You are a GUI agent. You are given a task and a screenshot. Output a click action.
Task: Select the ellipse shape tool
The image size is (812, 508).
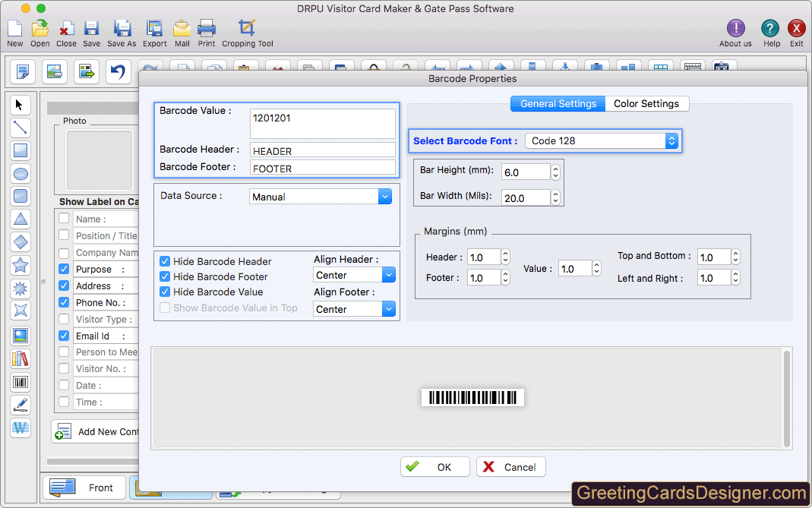coord(21,173)
